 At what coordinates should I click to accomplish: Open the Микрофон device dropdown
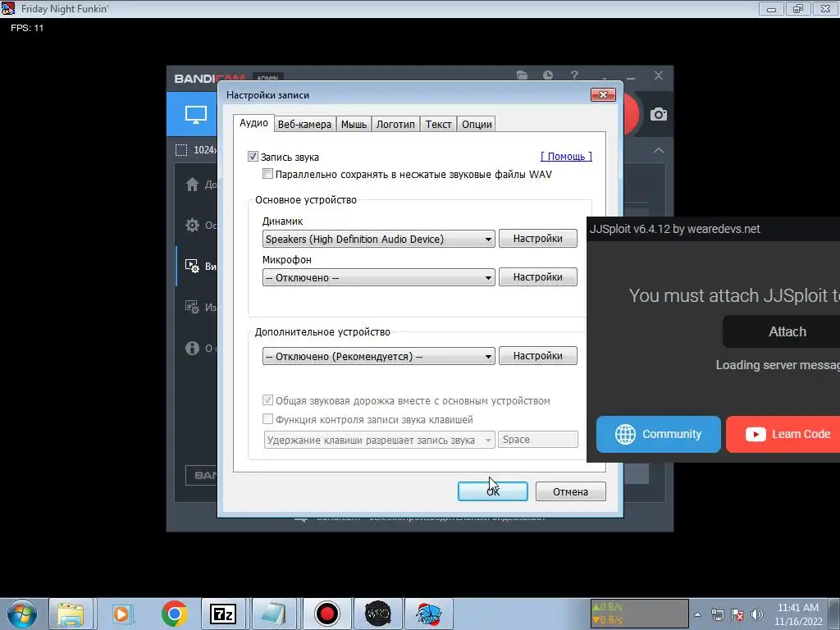pos(378,277)
